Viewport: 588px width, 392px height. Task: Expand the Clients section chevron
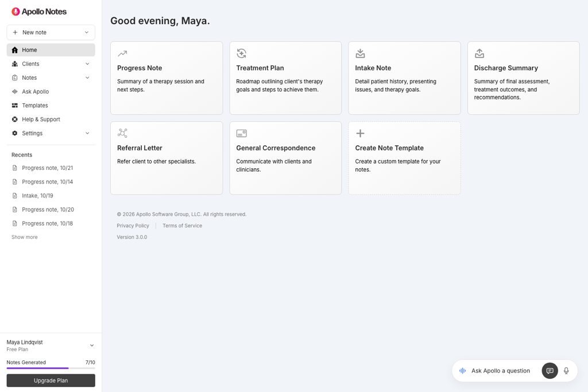87,64
